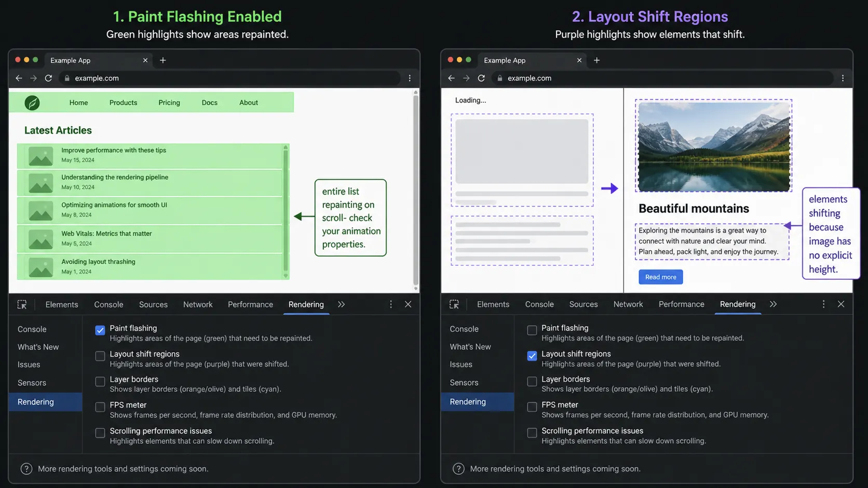Viewport: 868px width, 488px height.
Task: Click the green leaf logo in navbar
Action: pos(32,103)
